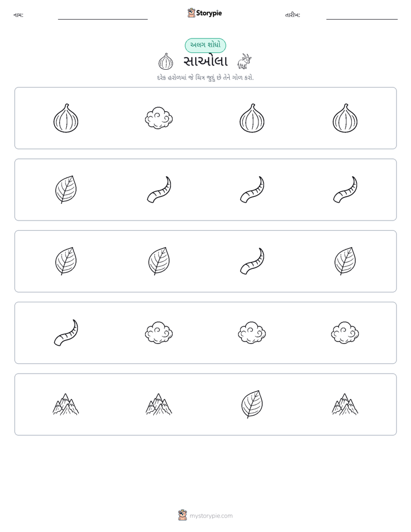The image size is (411, 532).
Task: Pick the horn in the third row
Action: coord(252,261)
